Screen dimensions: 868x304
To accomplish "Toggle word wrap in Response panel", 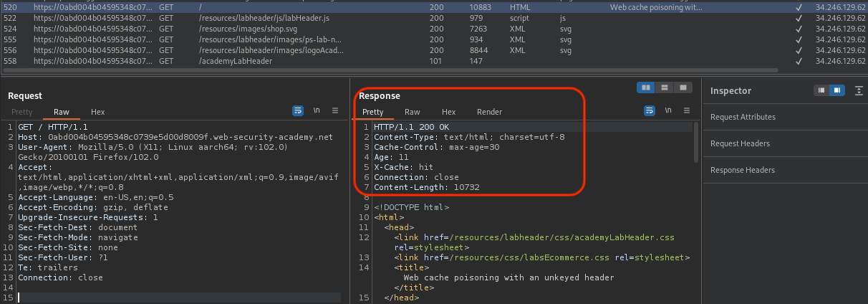I will pos(650,111).
